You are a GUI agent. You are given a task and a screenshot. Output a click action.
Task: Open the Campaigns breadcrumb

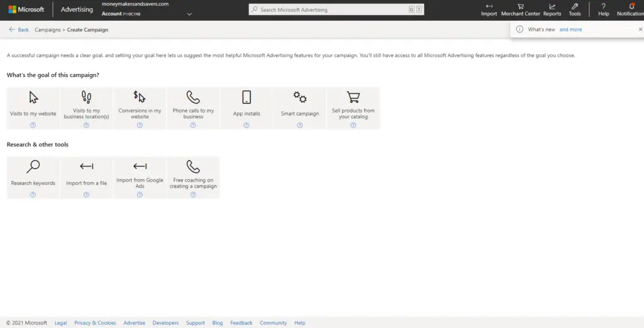click(x=48, y=30)
